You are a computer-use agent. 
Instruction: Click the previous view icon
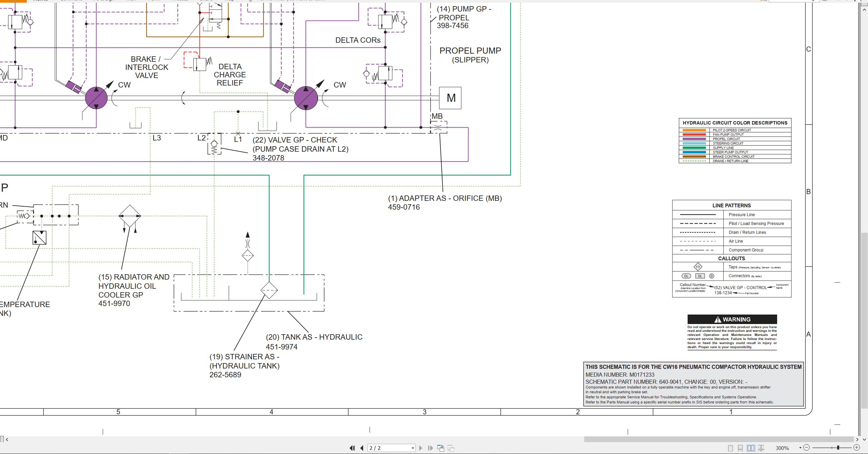coord(441,448)
